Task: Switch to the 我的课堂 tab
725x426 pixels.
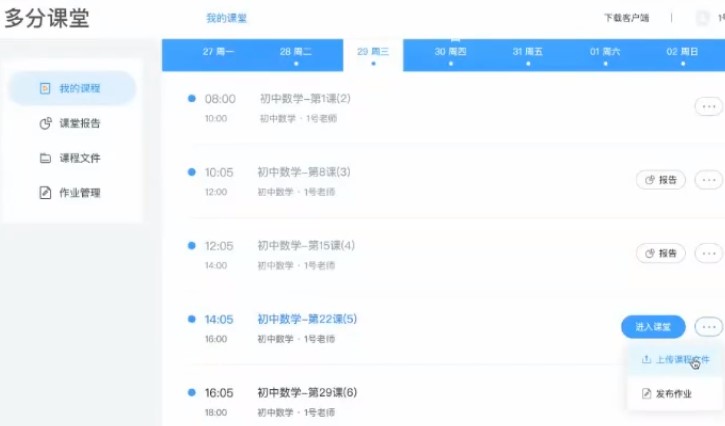Action: [227, 18]
